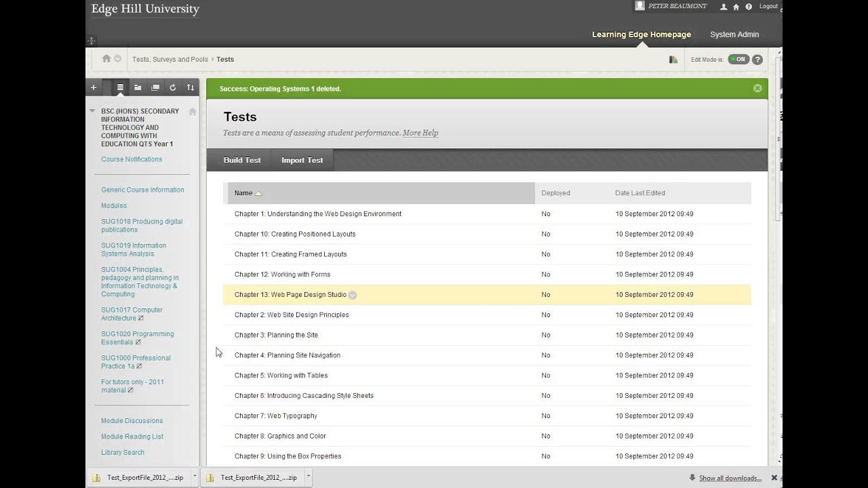Open SUG1004 Principles, pedagogy and planning link
The width and height of the screenshot is (868, 488).
click(x=140, y=282)
